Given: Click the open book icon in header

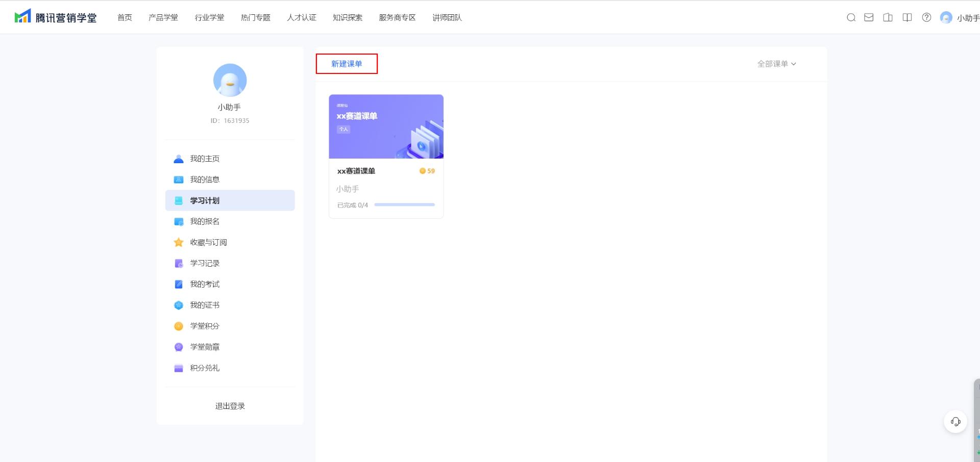Looking at the screenshot, I should tap(907, 18).
